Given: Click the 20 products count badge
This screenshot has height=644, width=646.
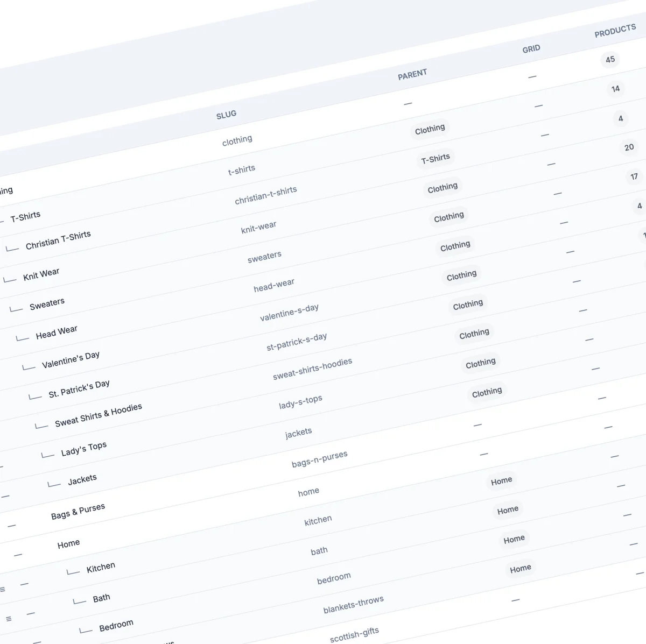Looking at the screenshot, I should coord(629,147).
